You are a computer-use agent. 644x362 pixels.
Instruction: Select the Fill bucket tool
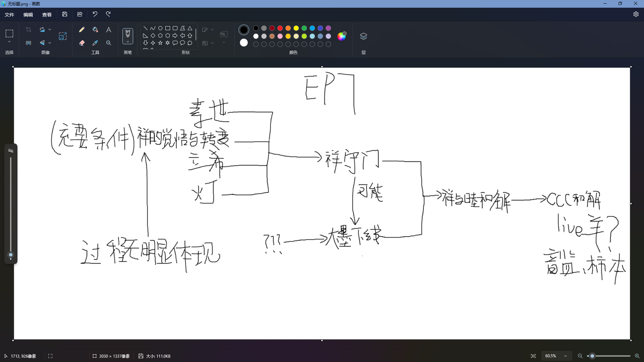(95, 29)
